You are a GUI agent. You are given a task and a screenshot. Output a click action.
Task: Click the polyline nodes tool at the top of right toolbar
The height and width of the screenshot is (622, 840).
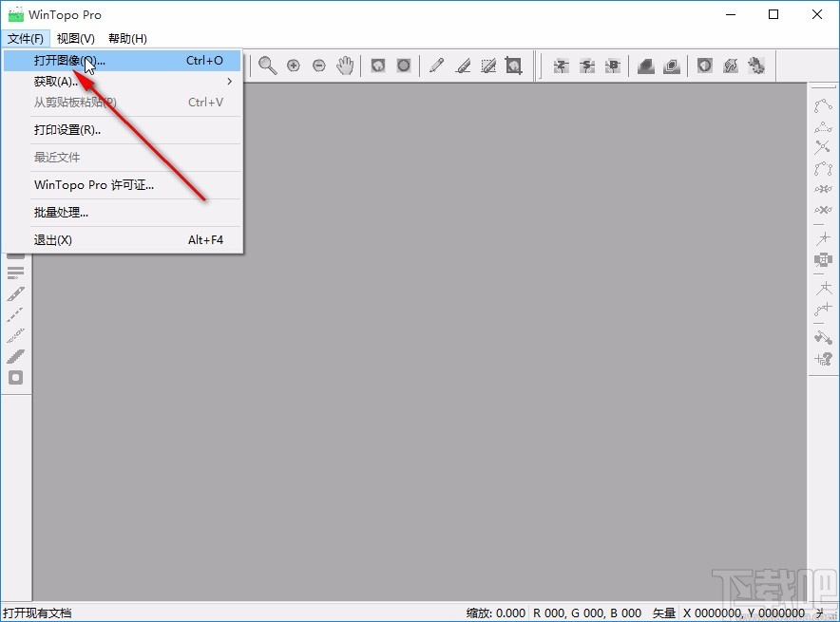point(823,105)
